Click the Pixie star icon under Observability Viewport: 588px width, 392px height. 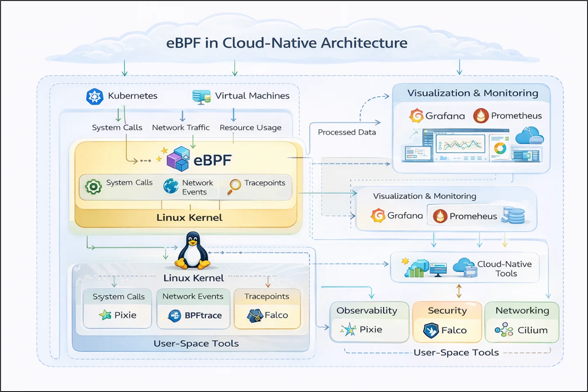click(349, 329)
